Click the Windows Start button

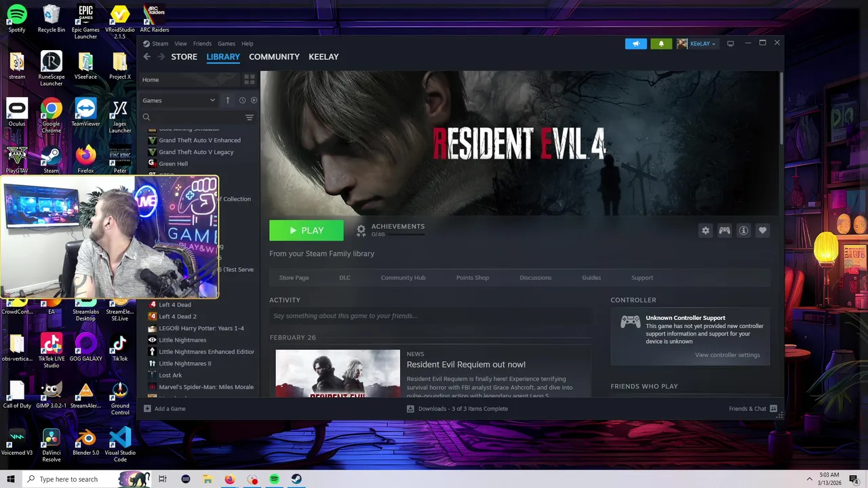click(x=11, y=479)
